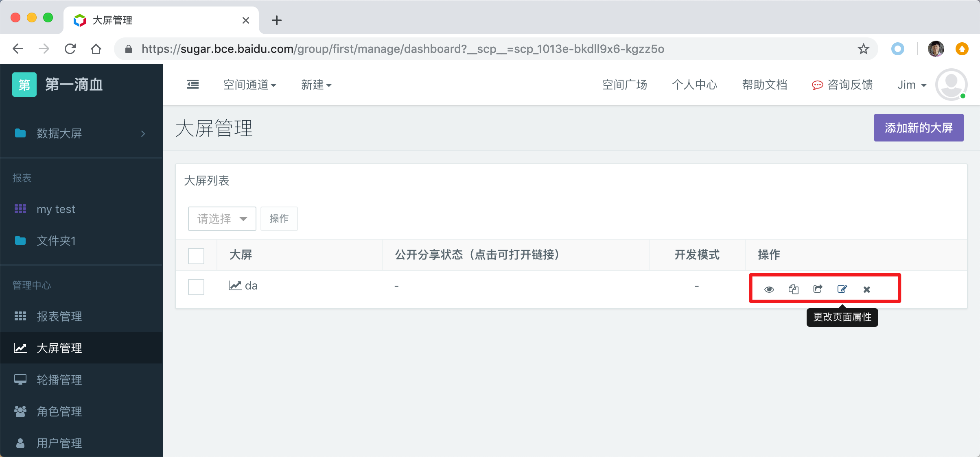This screenshot has width=980, height=457.
Task: Reload the browser page
Action: pyautogui.click(x=70, y=49)
